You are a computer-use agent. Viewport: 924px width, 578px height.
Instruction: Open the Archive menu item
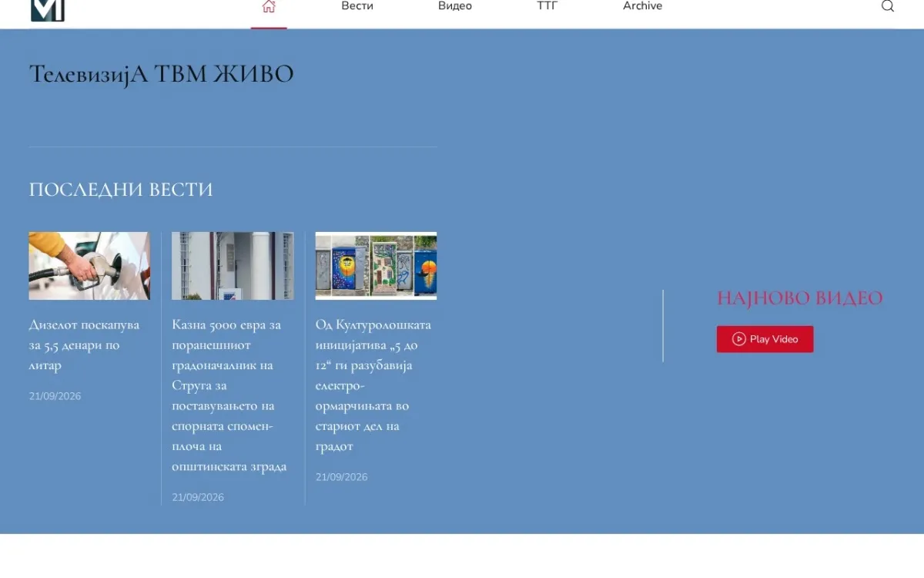(x=643, y=6)
